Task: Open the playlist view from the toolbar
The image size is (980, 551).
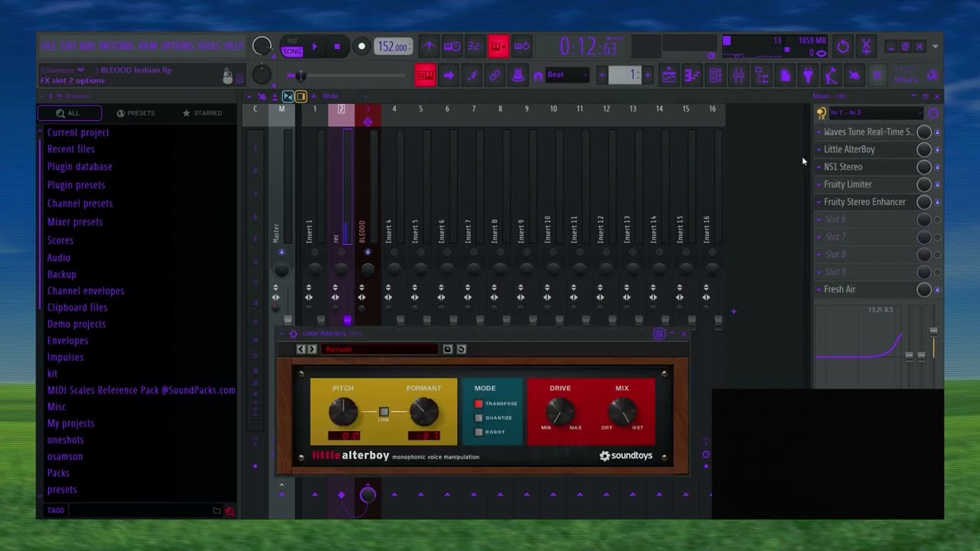Action: point(668,75)
